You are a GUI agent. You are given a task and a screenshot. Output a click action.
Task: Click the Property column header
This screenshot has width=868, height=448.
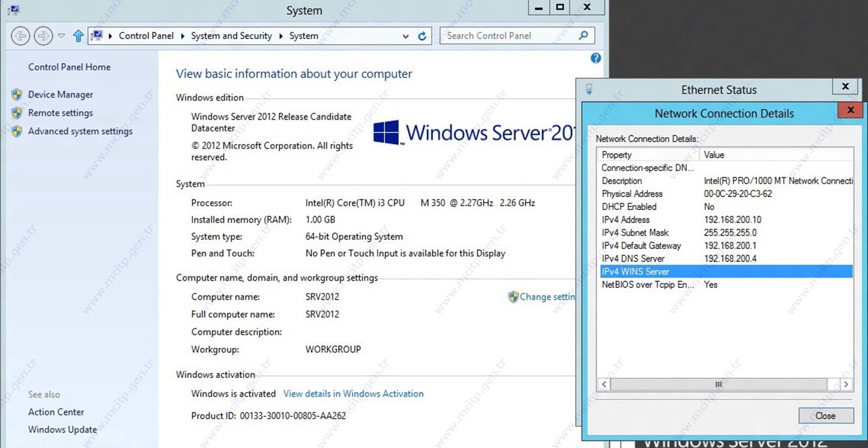648,155
